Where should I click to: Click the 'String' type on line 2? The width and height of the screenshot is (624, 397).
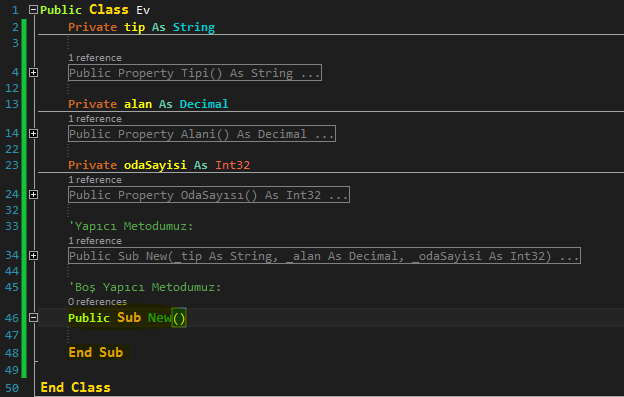pos(194,27)
